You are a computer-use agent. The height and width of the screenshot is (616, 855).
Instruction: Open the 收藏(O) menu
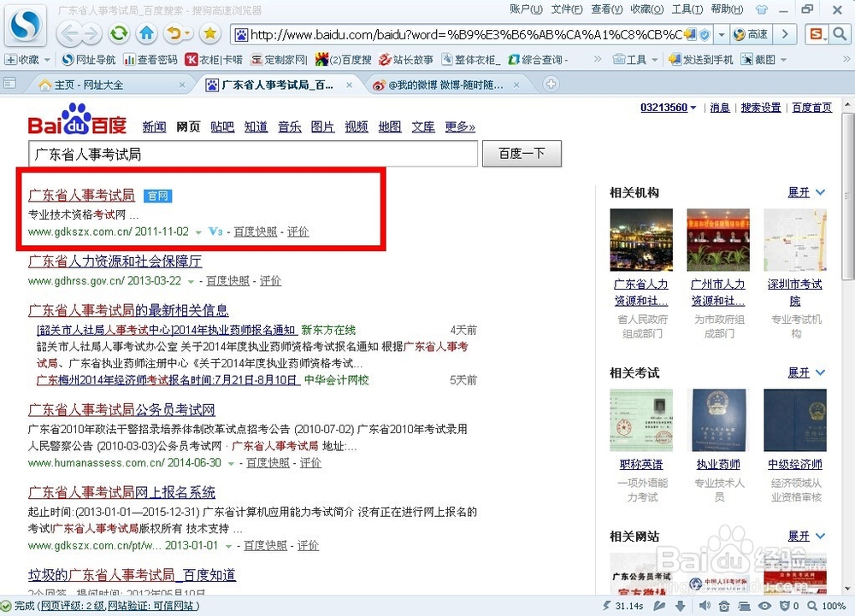coord(646,9)
